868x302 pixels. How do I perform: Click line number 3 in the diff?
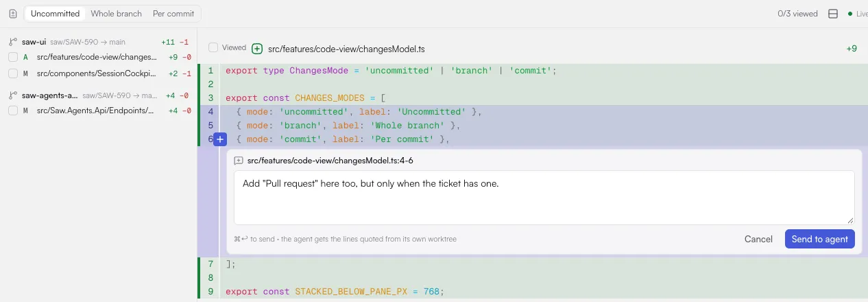pyautogui.click(x=210, y=98)
